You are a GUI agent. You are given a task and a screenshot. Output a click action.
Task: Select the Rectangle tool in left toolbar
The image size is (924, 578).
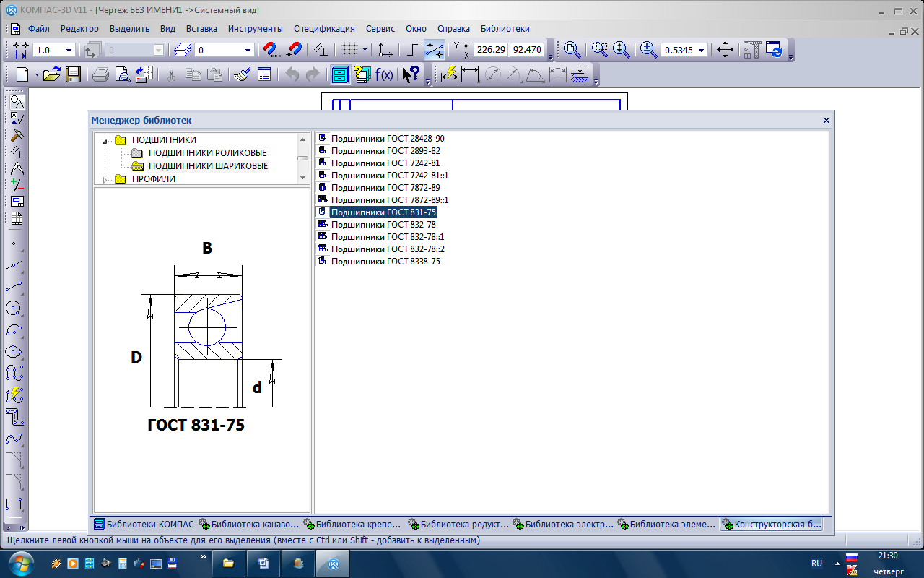14,504
